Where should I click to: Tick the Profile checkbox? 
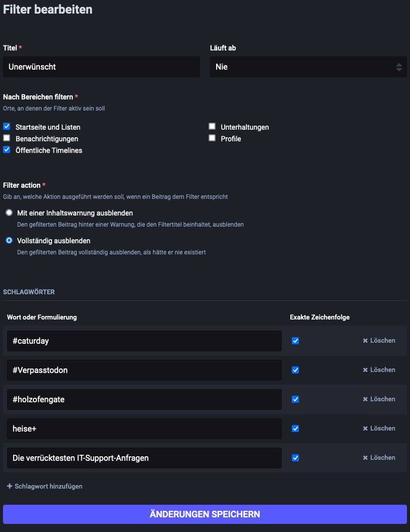(213, 138)
